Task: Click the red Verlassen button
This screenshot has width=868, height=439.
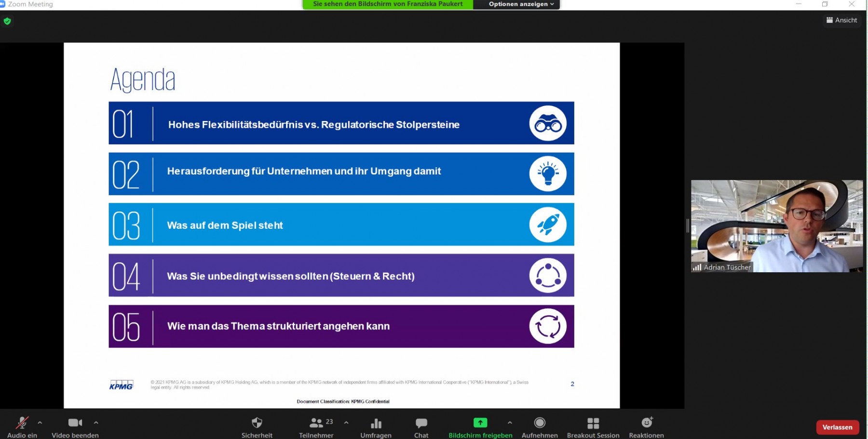Action: pyautogui.click(x=837, y=427)
